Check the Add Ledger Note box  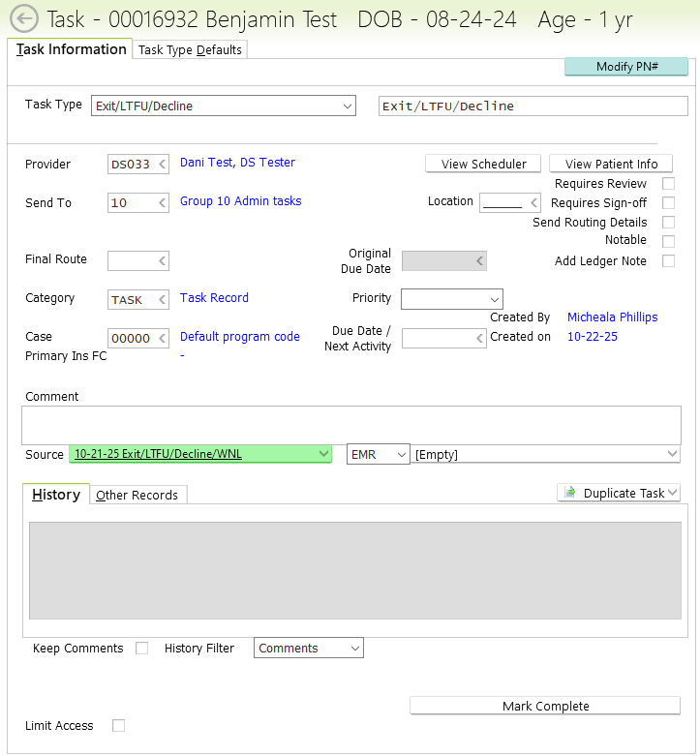click(x=668, y=261)
